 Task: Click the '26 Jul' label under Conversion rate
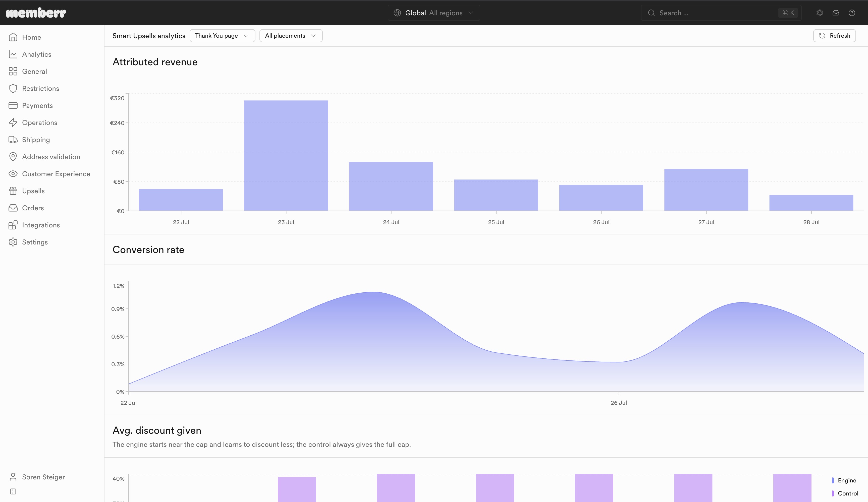[619, 403]
